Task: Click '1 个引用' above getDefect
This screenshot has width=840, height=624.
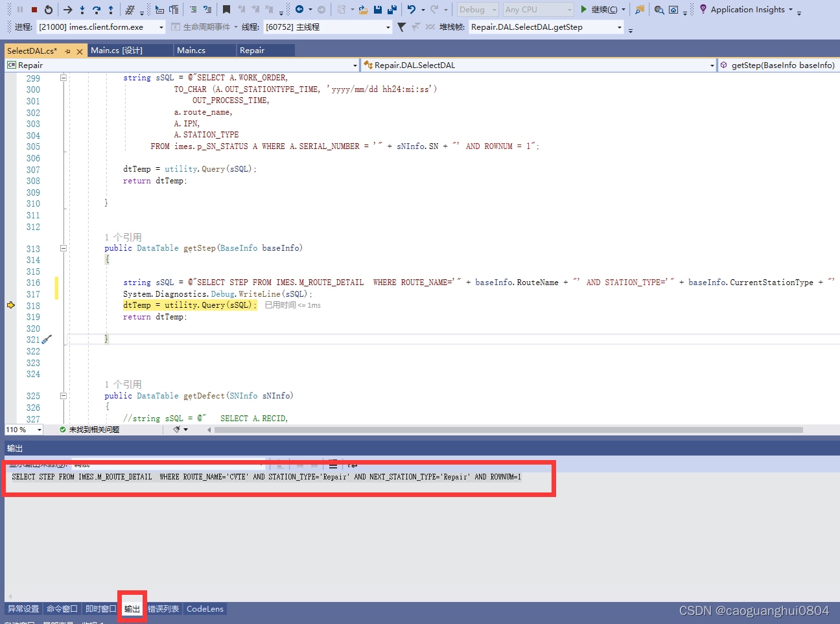Action: coord(123,385)
